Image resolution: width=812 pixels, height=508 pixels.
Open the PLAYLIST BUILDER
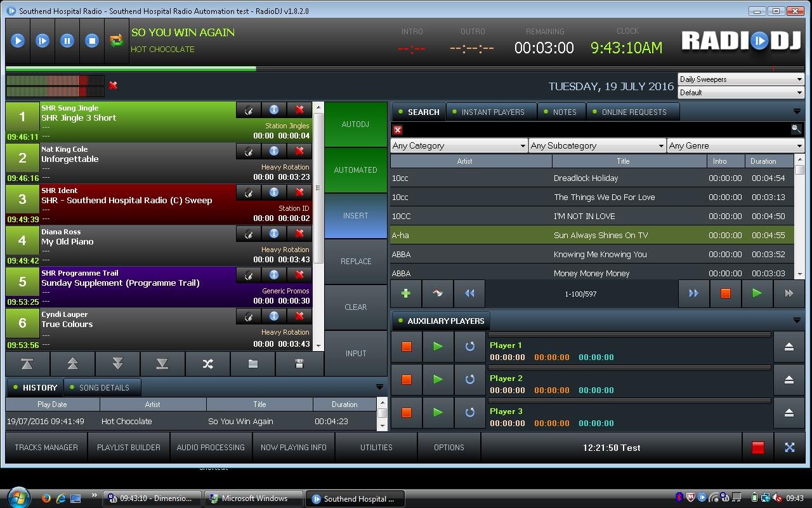tap(129, 448)
